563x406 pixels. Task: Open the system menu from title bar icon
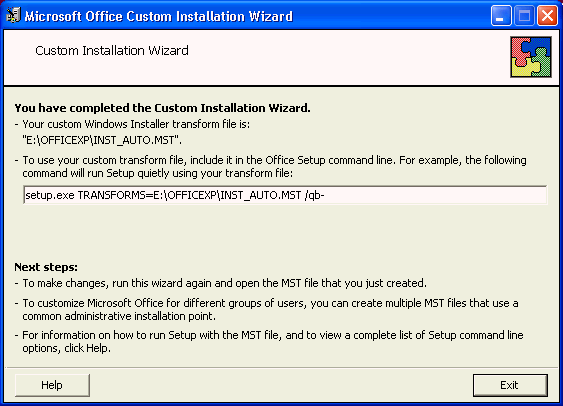click(13, 15)
